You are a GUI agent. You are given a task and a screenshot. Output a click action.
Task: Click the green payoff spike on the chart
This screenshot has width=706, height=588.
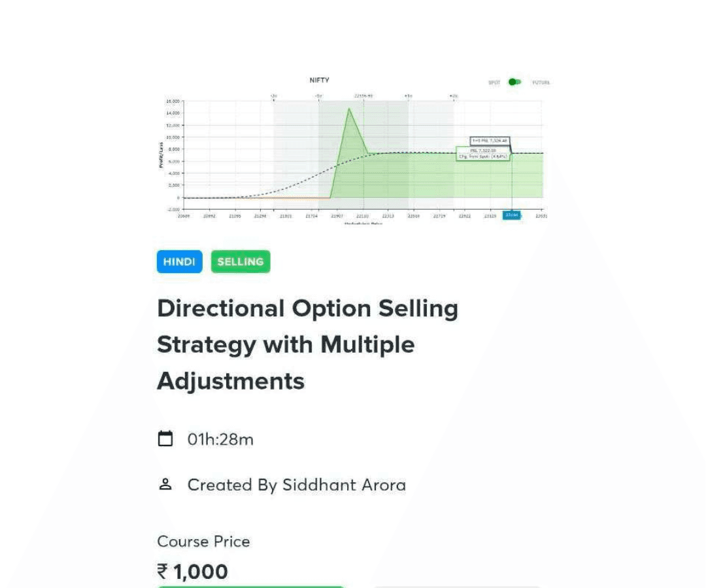coord(349,131)
